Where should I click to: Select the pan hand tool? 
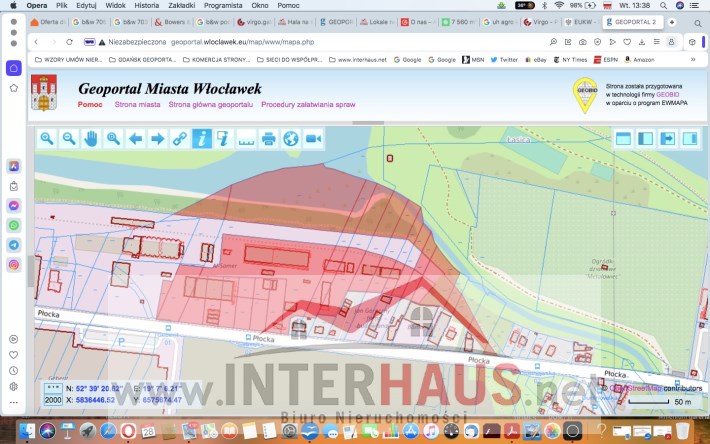click(x=91, y=139)
